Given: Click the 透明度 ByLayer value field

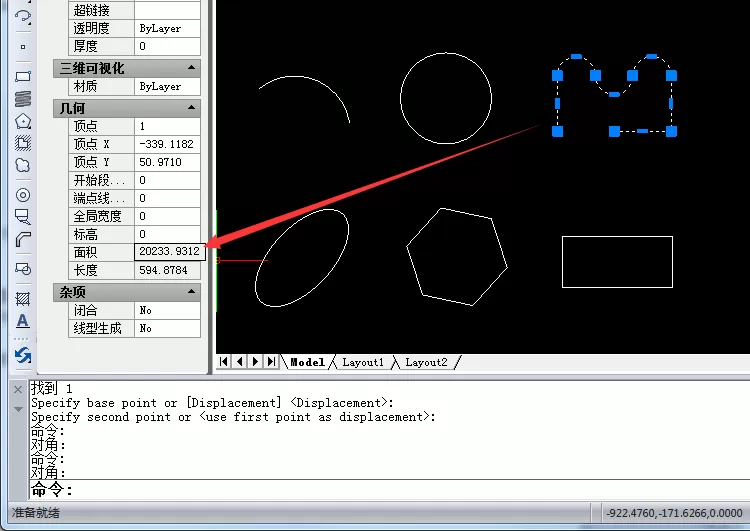Looking at the screenshot, I should (167, 28).
